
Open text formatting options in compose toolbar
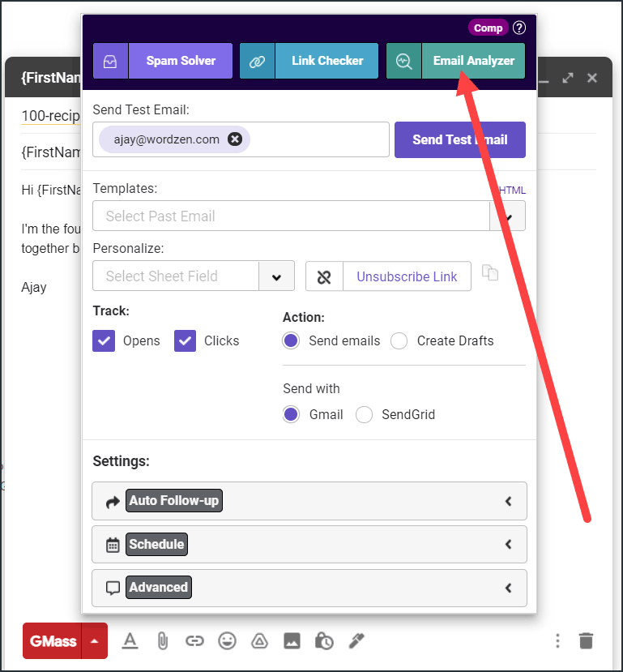[x=130, y=641]
